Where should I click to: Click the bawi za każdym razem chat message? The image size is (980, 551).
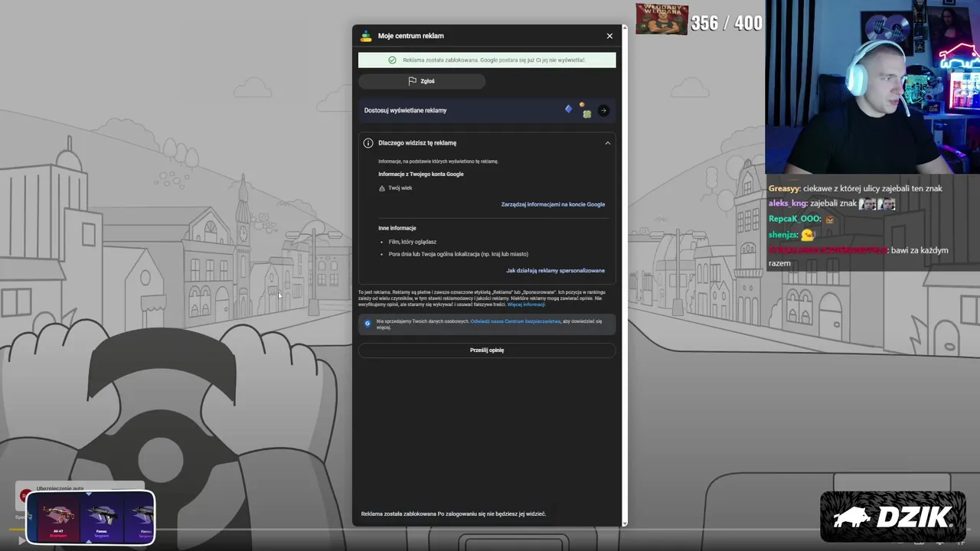[858, 256]
